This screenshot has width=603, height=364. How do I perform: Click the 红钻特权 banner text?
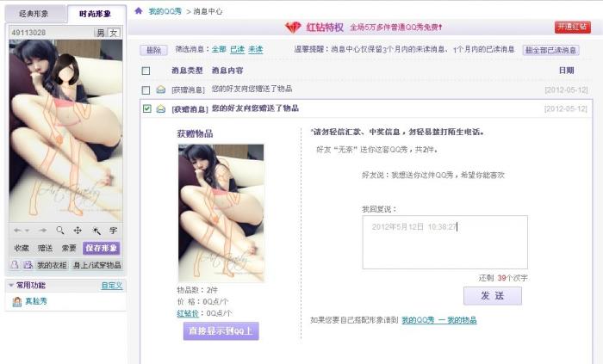[325, 28]
